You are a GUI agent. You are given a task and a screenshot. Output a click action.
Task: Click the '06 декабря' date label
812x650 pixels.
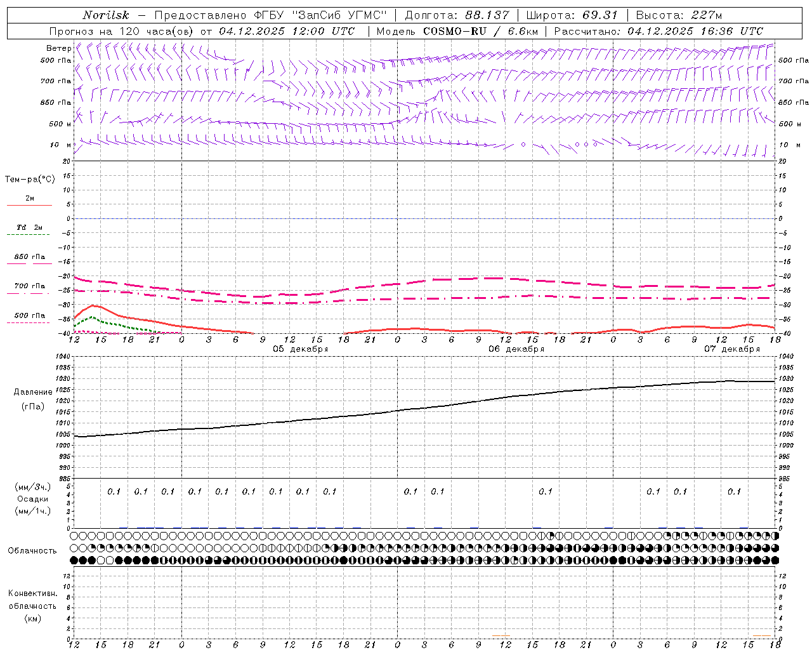point(516,349)
